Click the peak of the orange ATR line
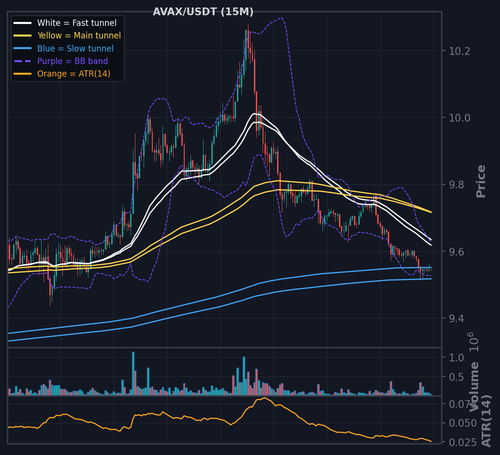Image resolution: width=500 pixels, height=455 pixels. [x=264, y=398]
